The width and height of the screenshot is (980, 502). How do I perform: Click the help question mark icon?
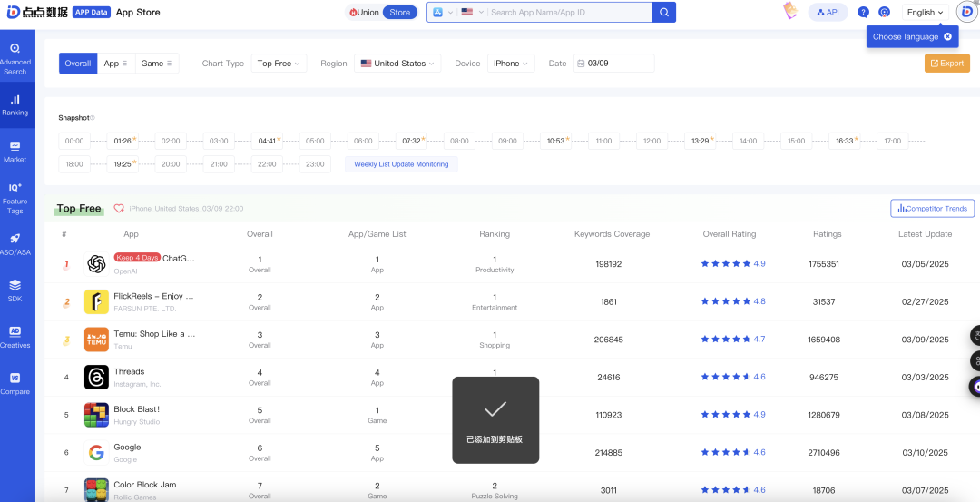863,12
